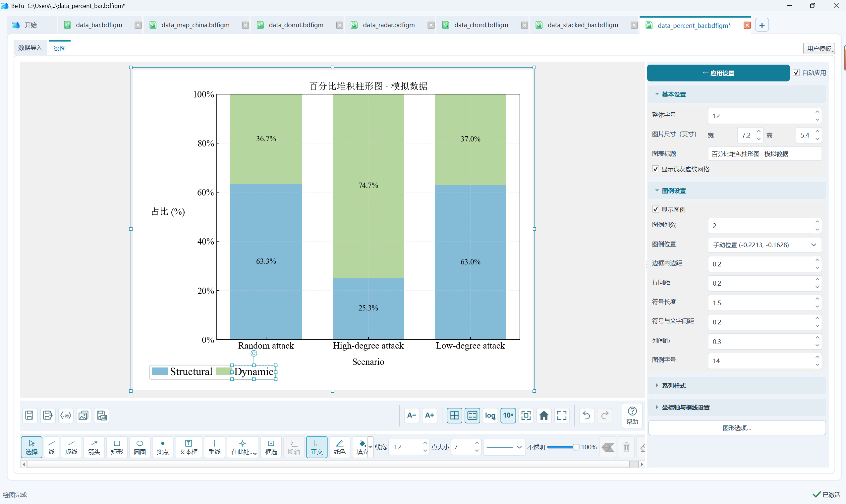Delete selection with trash can icon
The width and height of the screenshot is (846, 504).
click(x=626, y=447)
